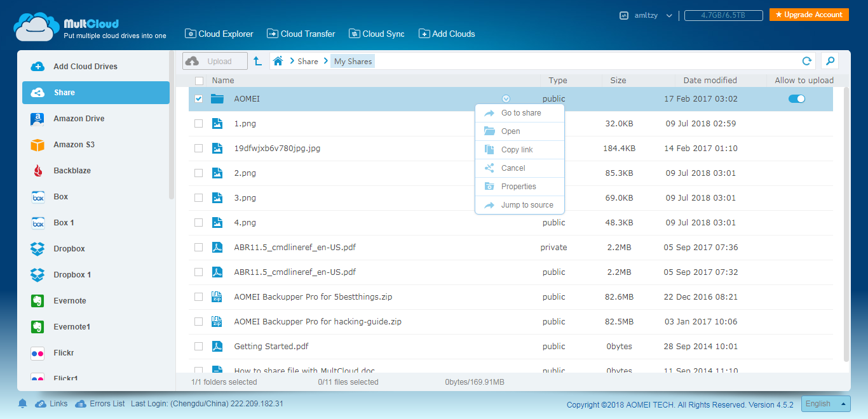Go up one folder level arrow
Viewport: 868px width, 419px height.
pos(257,61)
